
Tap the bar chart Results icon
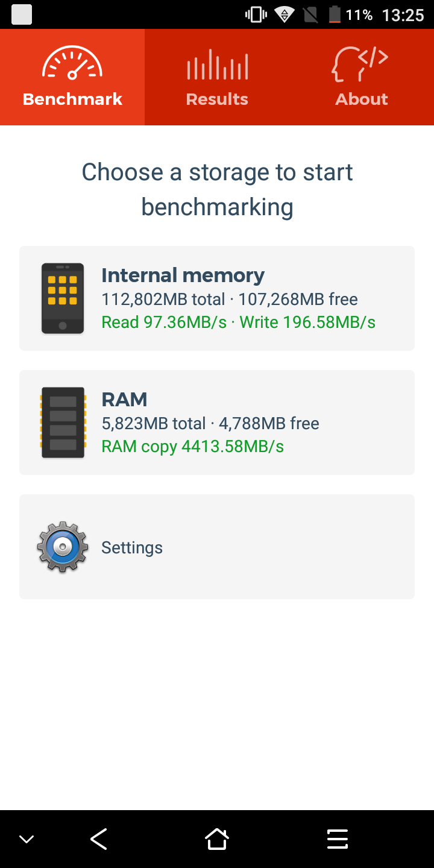(x=217, y=64)
